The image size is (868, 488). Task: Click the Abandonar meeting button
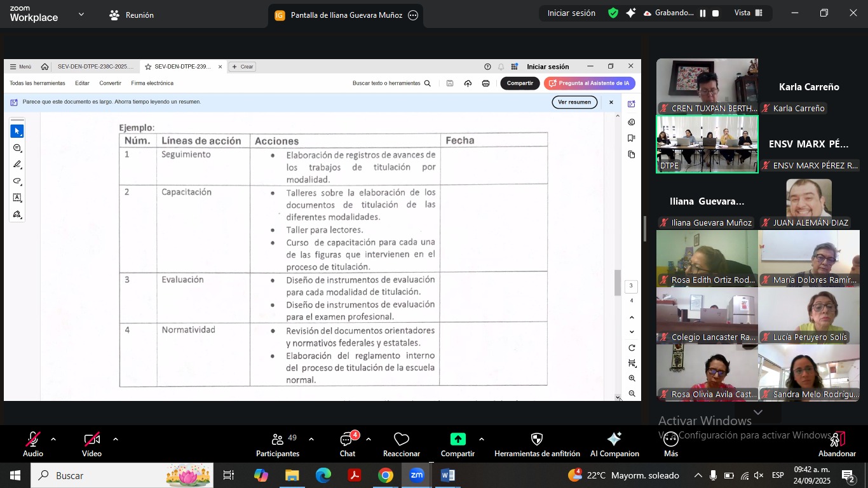[x=837, y=444]
